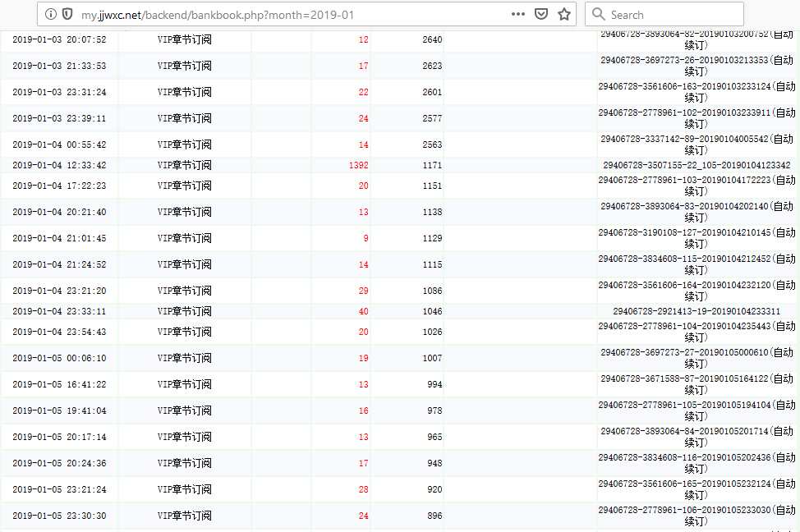800x532 pixels.
Task: Click the site information icon in address bar
Action: 50,14
